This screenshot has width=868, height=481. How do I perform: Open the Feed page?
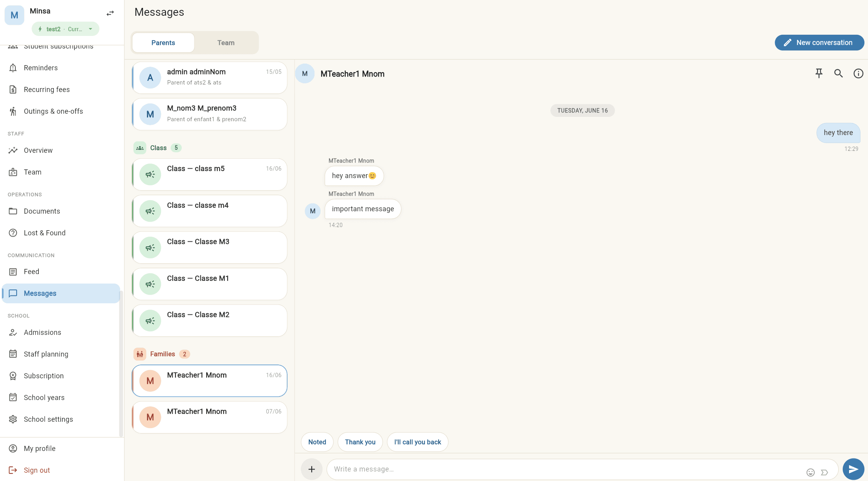(61, 272)
